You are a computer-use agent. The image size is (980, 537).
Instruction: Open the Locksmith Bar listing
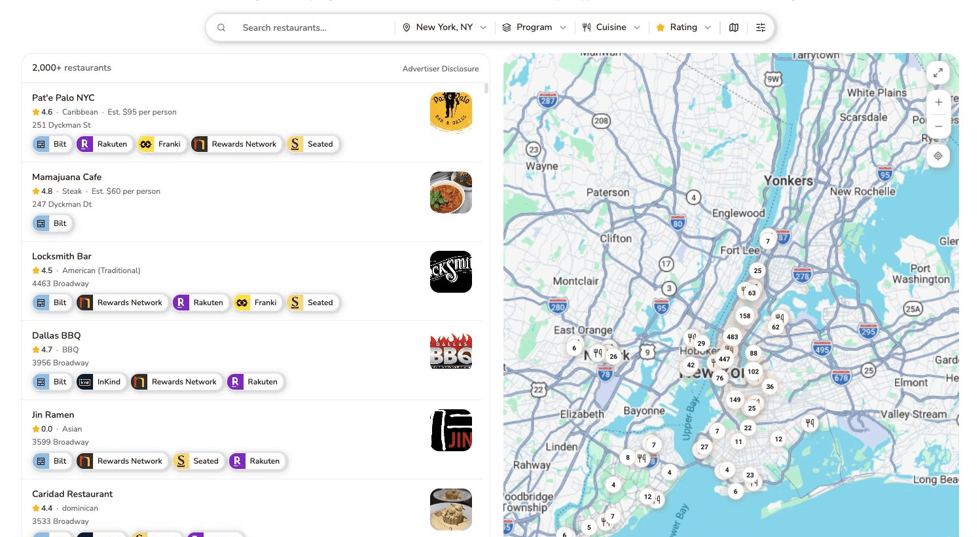click(x=252, y=281)
